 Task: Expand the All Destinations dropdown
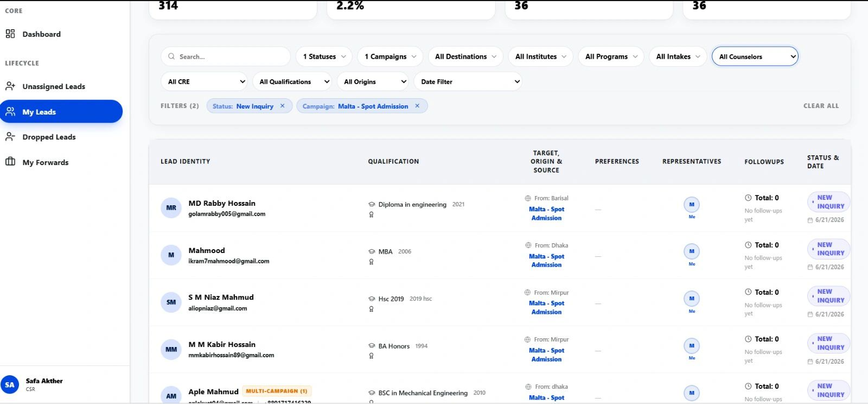point(465,56)
